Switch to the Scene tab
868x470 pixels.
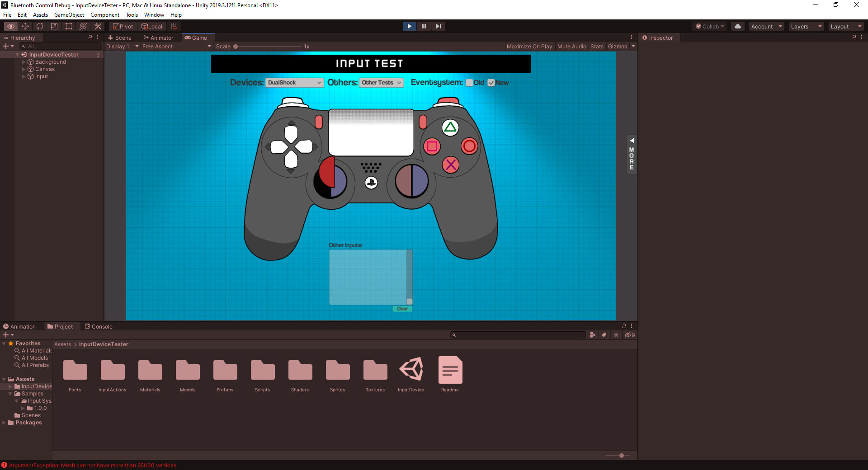point(120,38)
